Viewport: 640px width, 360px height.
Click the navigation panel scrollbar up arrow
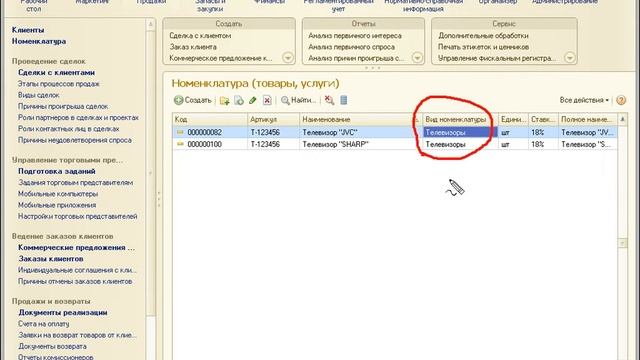(150, 24)
